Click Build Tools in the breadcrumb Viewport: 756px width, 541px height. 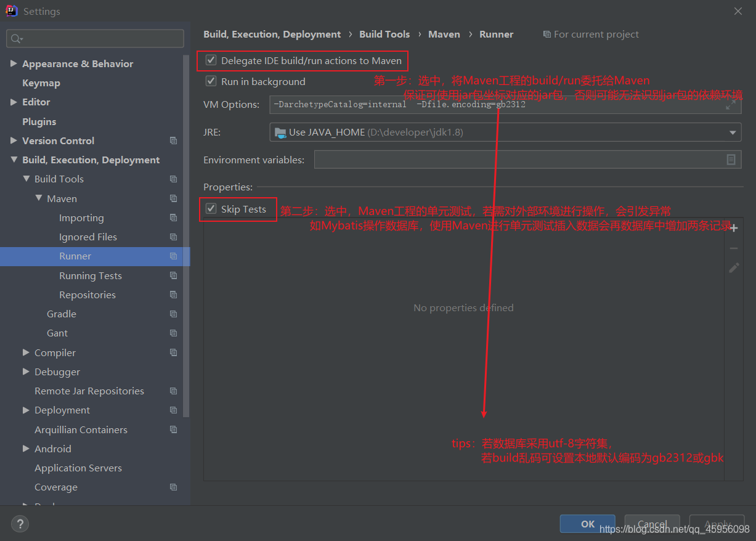pos(384,35)
